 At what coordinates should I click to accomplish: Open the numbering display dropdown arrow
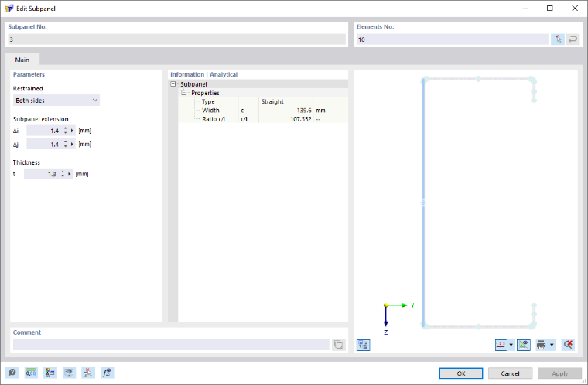click(x=511, y=345)
